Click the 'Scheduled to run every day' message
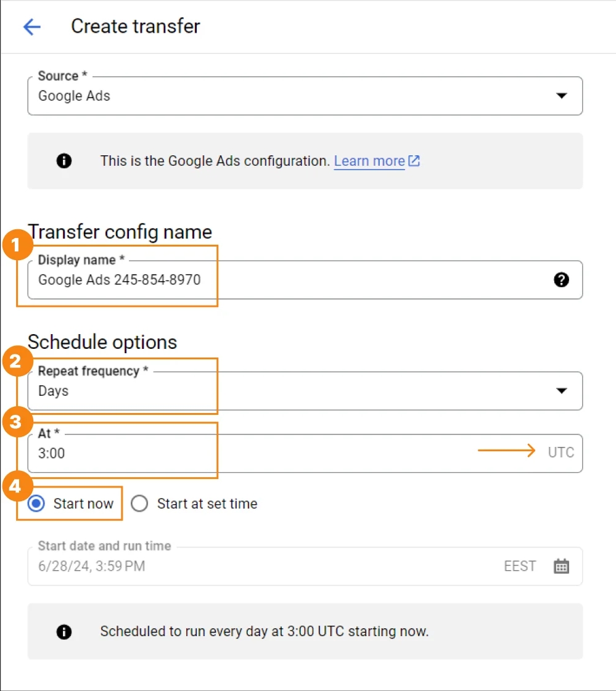The height and width of the screenshot is (691, 616). (264, 631)
